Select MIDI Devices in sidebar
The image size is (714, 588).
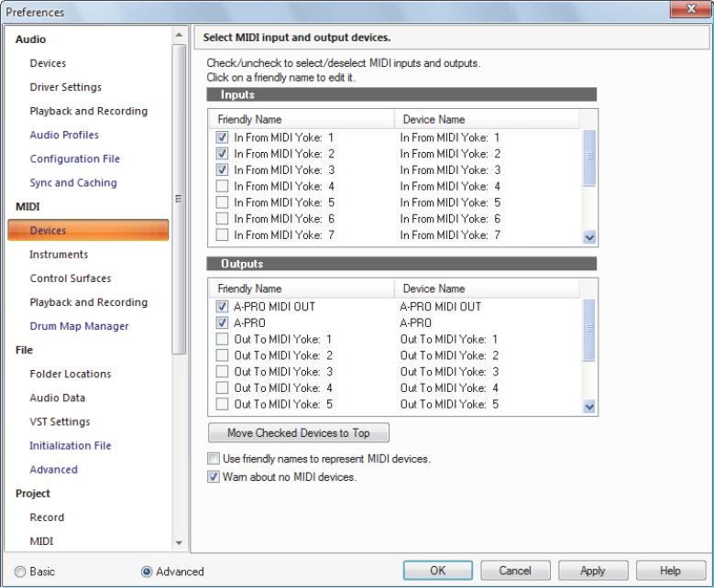point(88,230)
